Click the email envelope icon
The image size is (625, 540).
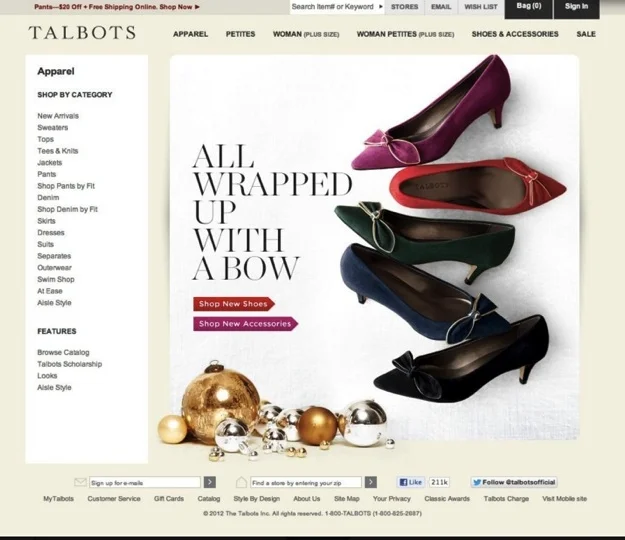81,482
